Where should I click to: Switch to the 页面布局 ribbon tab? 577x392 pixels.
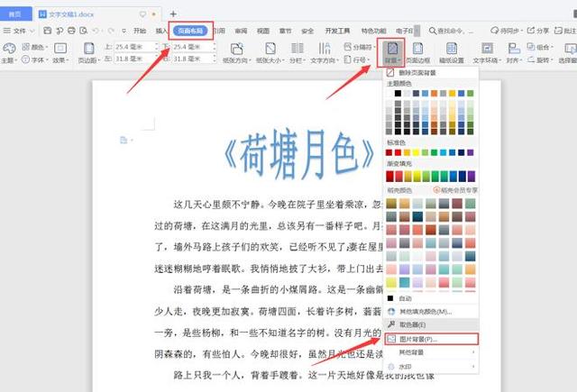[x=189, y=30]
